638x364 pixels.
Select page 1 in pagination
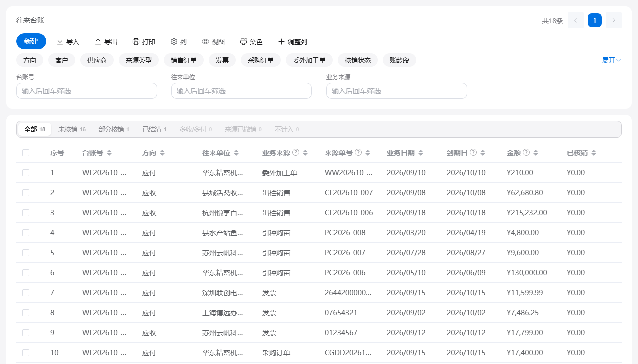click(595, 20)
